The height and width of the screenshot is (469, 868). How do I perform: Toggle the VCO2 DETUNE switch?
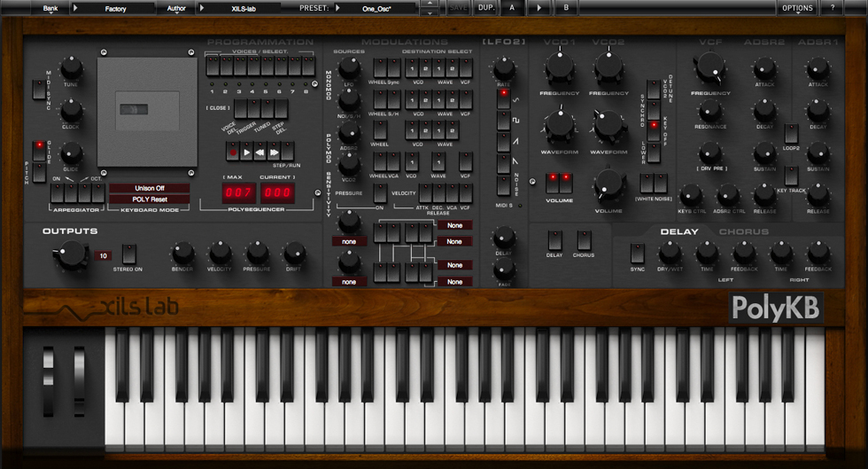[x=654, y=90]
